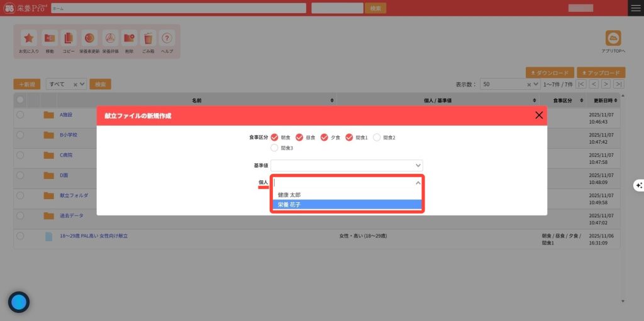This screenshot has height=321, width=644.
Task: Click the コピー icon in toolbar
Action: tap(69, 38)
